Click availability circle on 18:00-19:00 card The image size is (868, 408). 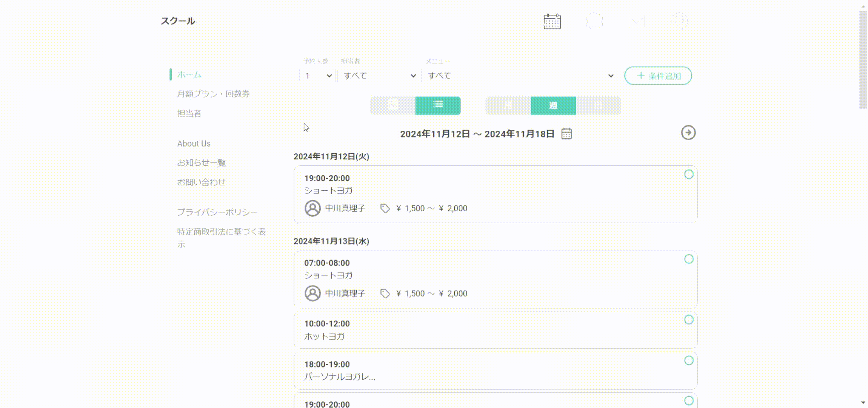[689, 360]
